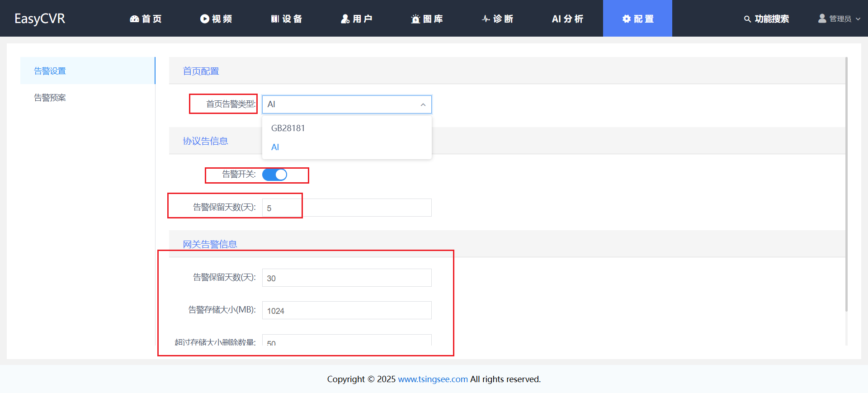Screen dimensions: 868x393
Task: Click the EasyCVR logo
Action: (40, 19)
